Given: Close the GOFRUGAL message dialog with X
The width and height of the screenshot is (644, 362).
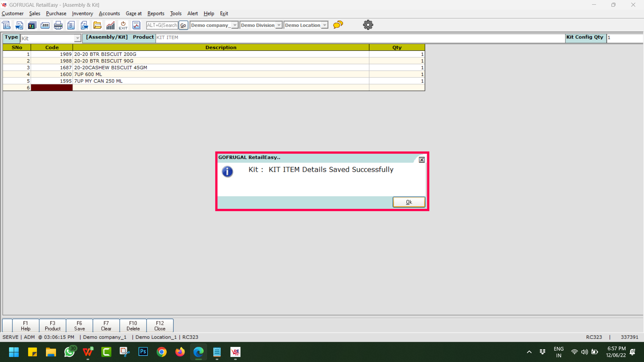Looking at the screenshot, I should [422, 160].
